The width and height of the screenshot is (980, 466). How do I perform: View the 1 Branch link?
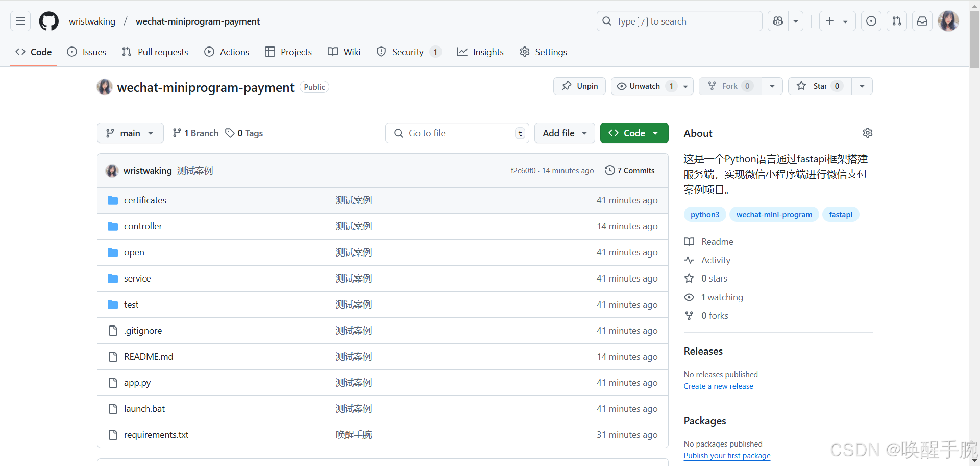(195, 133)
